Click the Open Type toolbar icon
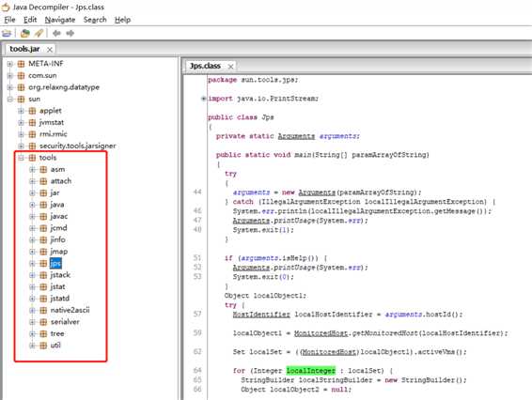 pyautogui.click(x=25, y=33)
